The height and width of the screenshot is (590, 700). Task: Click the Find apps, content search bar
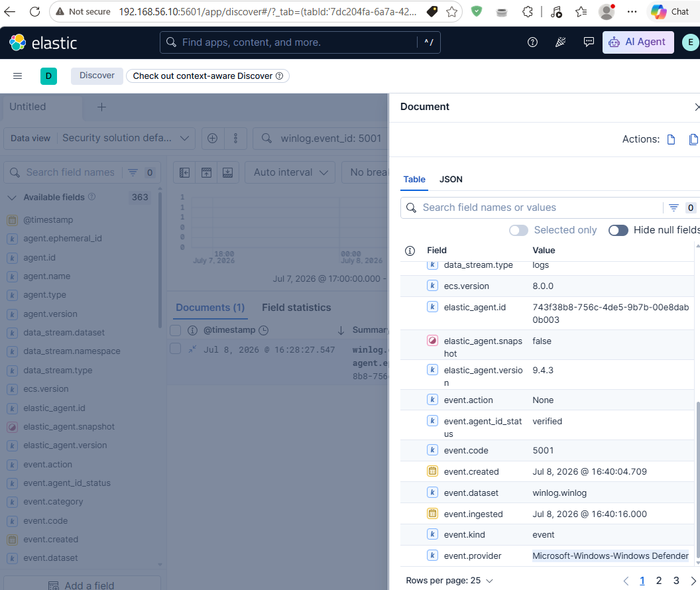click(x=300, y=42)
